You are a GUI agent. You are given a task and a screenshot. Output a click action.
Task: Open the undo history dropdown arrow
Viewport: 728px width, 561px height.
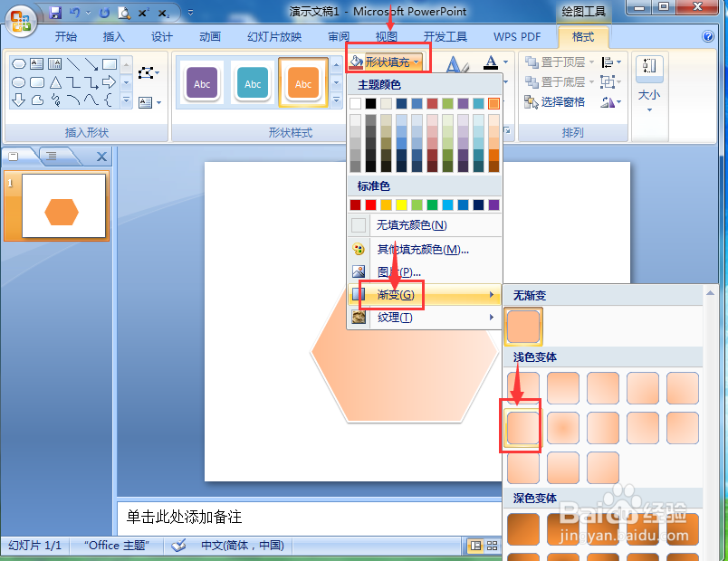tap(88, 13)
